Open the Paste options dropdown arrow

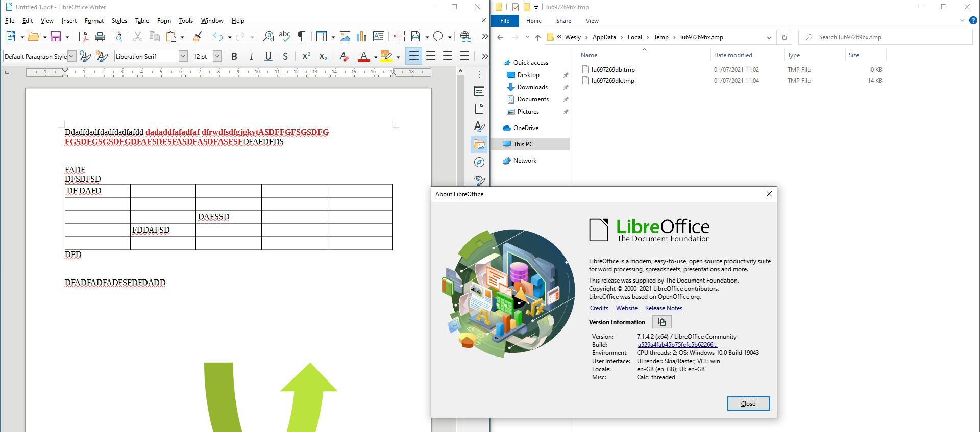click(x=182, y=37)
